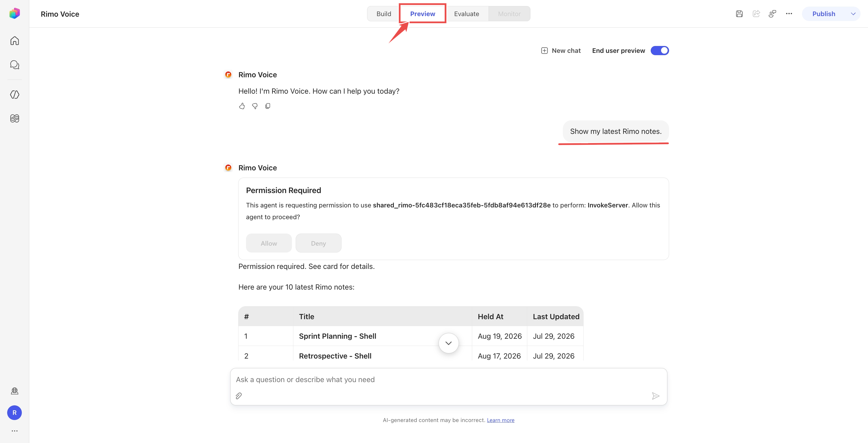The width and height of the screenshot is (868, 443).
Task: Start a New chat
Action: click(561, 51)
